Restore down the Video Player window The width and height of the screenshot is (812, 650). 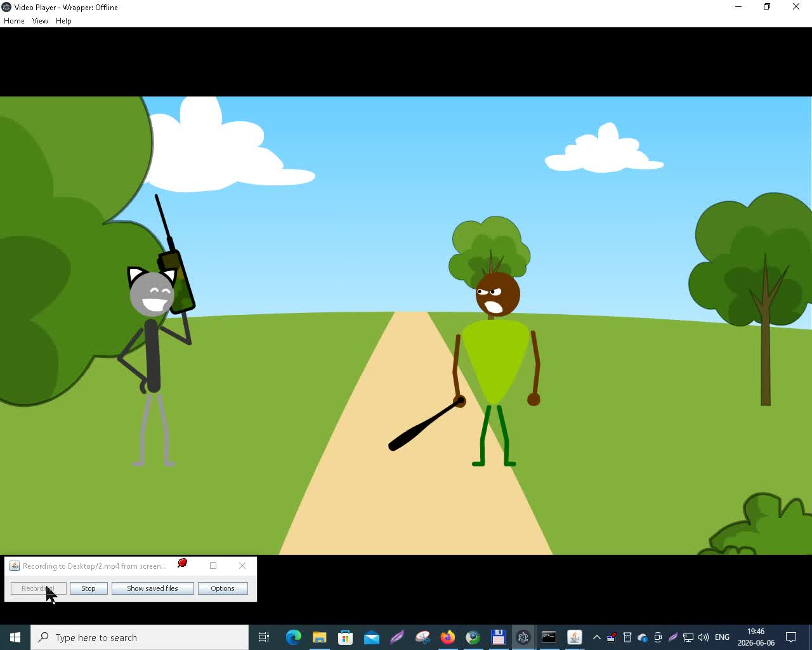pyautogui.click(x=767, y=7)
